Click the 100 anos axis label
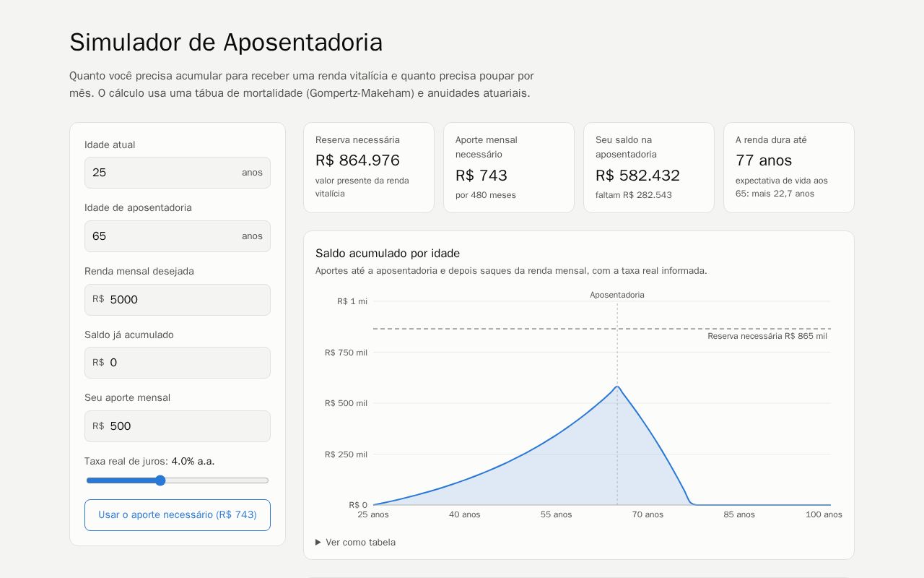This screenshot has height=578, width=924. (824, 514)
